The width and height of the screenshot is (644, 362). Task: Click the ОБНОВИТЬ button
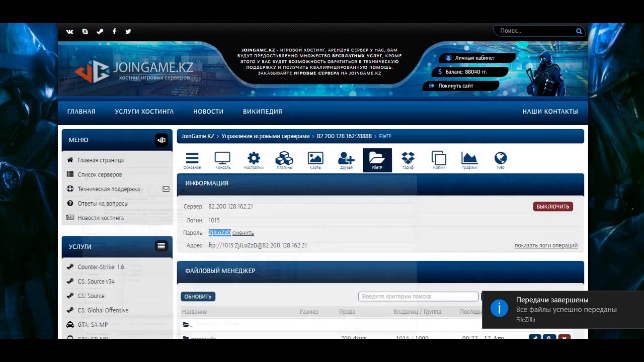(198, 297)
